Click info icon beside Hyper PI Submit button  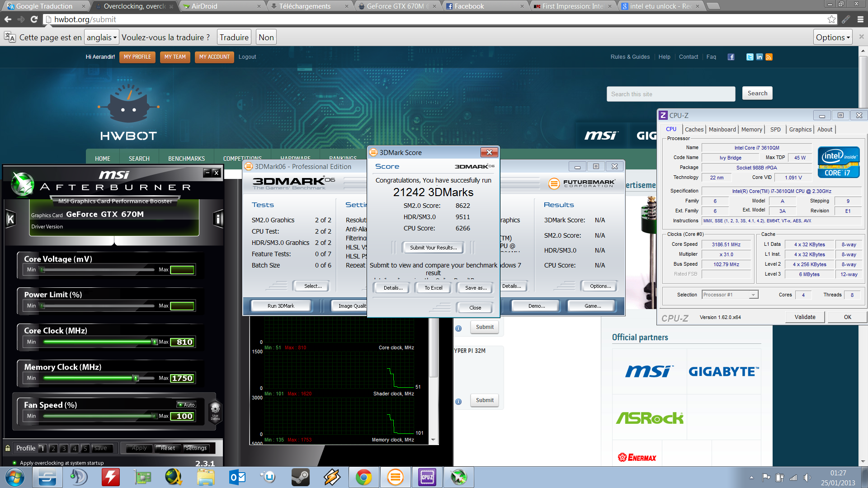click(x=458, y=402)
